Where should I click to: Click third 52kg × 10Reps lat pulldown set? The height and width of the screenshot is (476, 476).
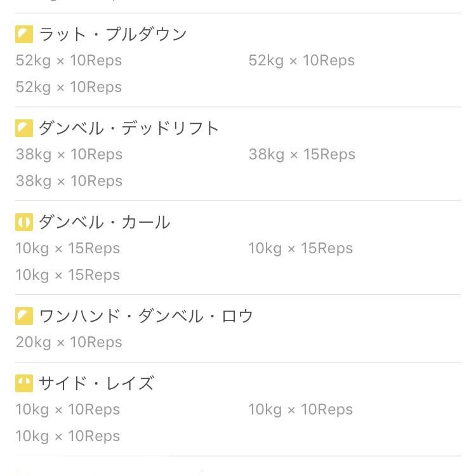pos(69,87)
